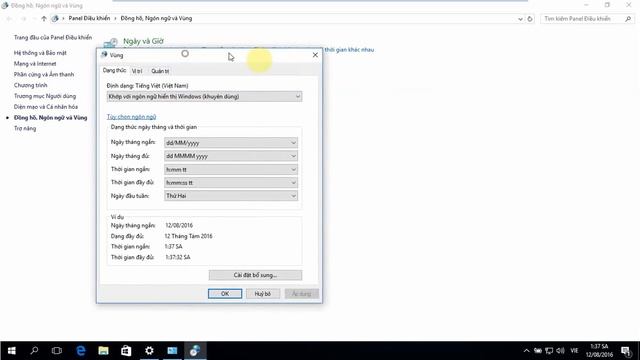The height and width of the screenshot is (360, 640).
Task: Open the address bar history dropdown
Action: (x=520, y=19)
